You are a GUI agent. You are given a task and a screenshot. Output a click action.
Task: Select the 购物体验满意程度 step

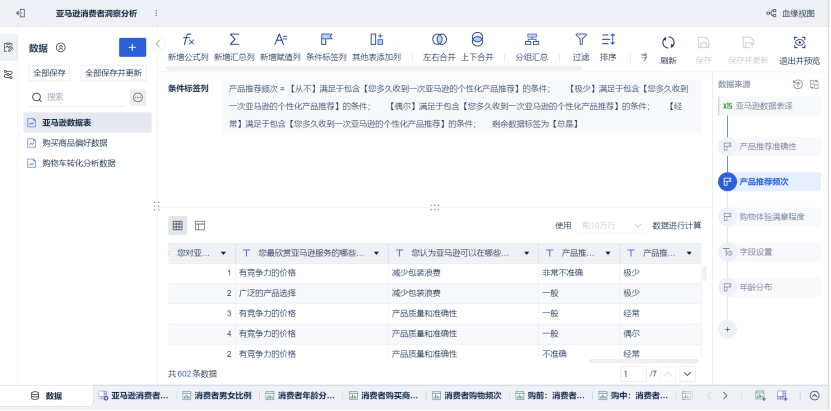pyautogui.click(x=770, y=217)
